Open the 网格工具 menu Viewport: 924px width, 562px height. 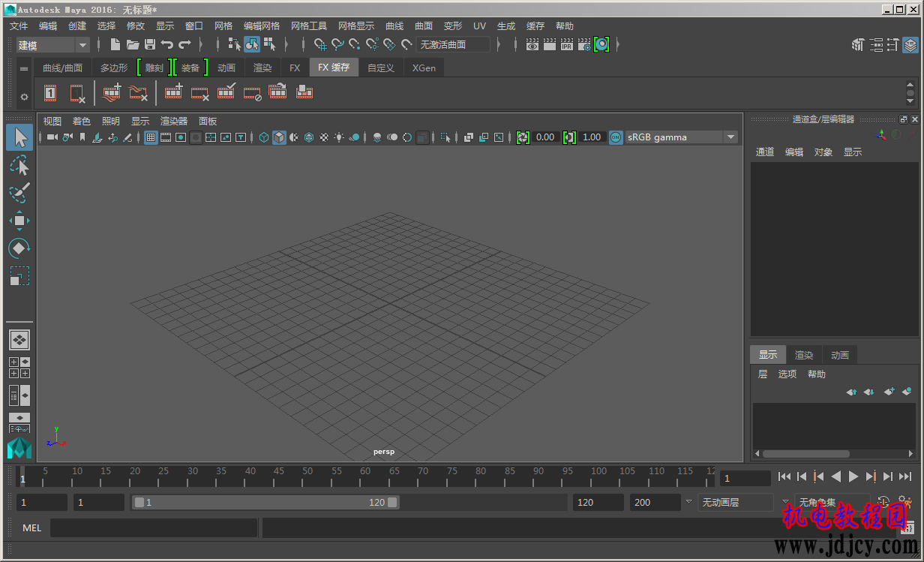point(309,26)
